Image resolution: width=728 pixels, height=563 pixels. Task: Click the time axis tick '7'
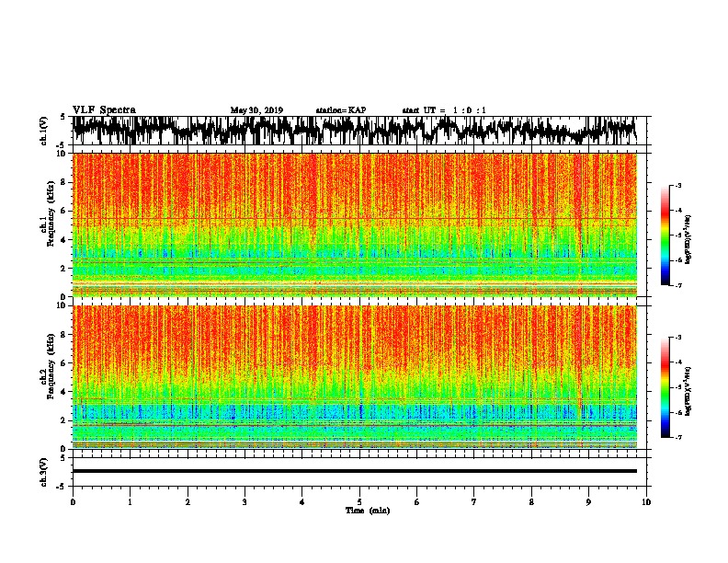474,502
